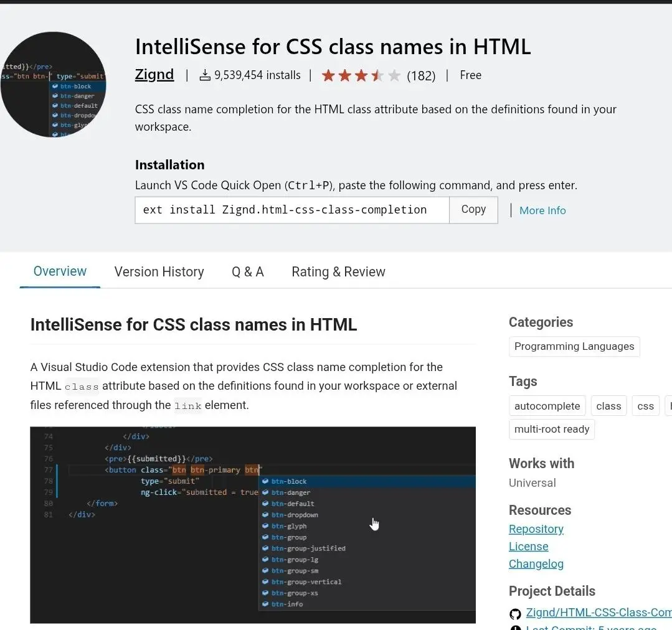Open the More Info link
This screenshot has height=630, width=672.
pyautogui.click(x=542, y=210)
